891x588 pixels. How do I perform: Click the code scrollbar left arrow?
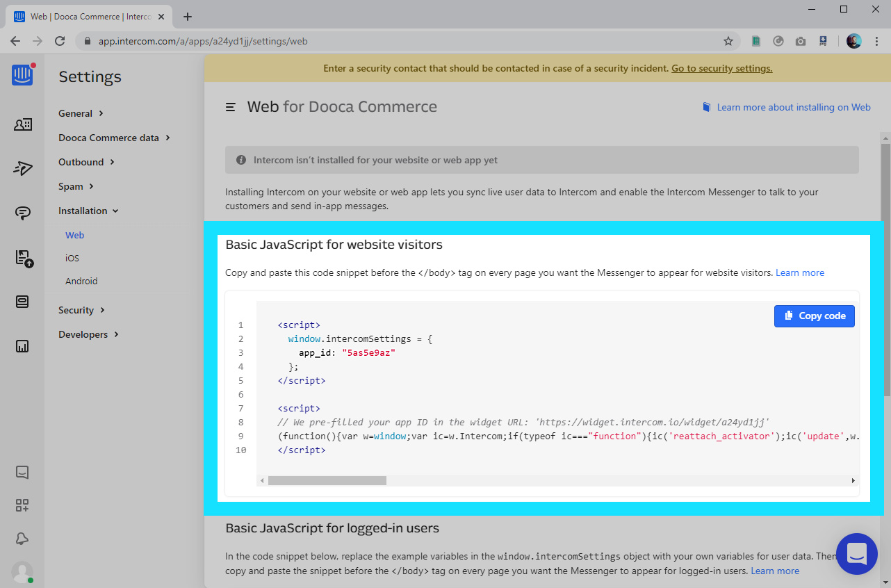[x=262, y=480]
